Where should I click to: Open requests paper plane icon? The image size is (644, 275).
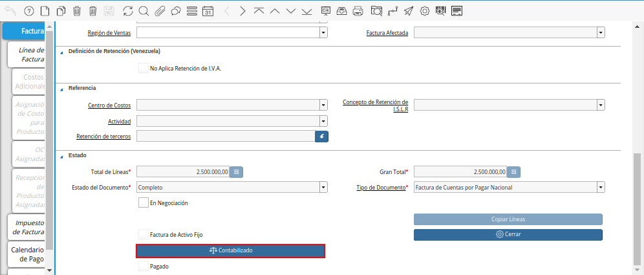408,11
